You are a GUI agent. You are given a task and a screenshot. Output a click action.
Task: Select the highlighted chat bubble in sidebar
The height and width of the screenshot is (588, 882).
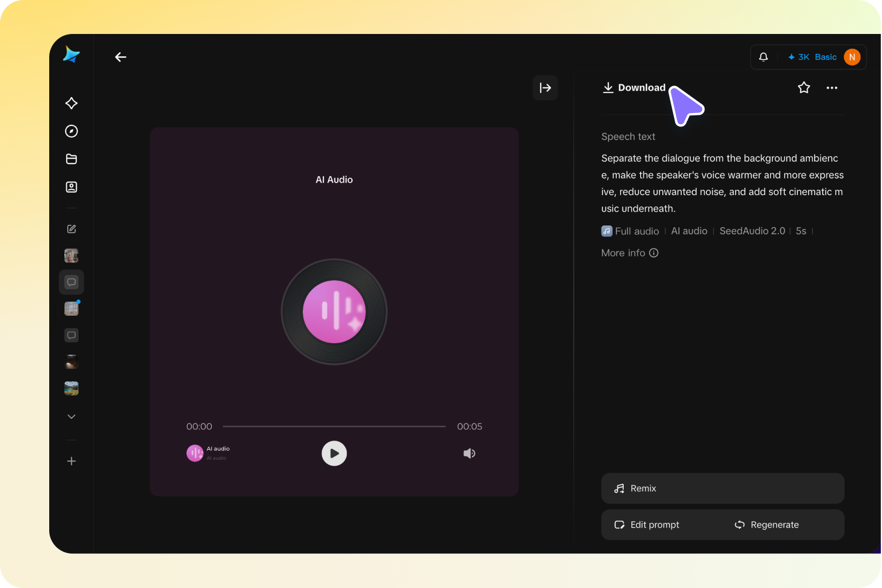tap(71, 282)
